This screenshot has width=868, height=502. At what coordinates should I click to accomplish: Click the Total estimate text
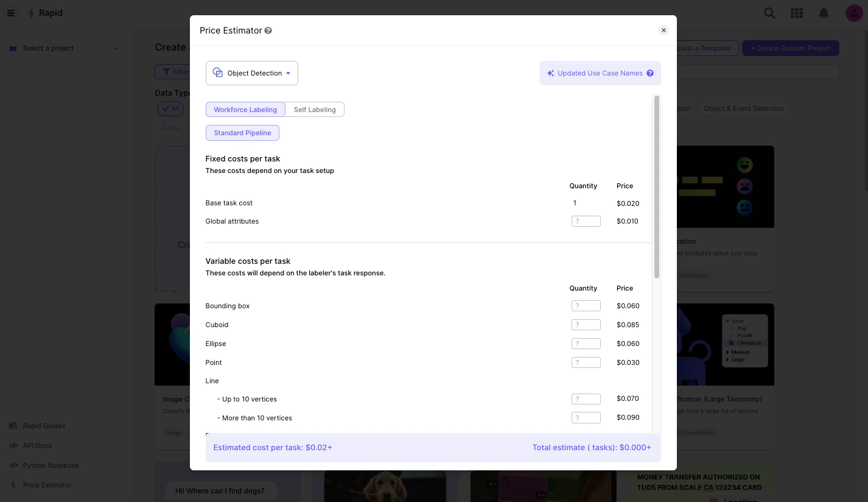click(592, 447)
